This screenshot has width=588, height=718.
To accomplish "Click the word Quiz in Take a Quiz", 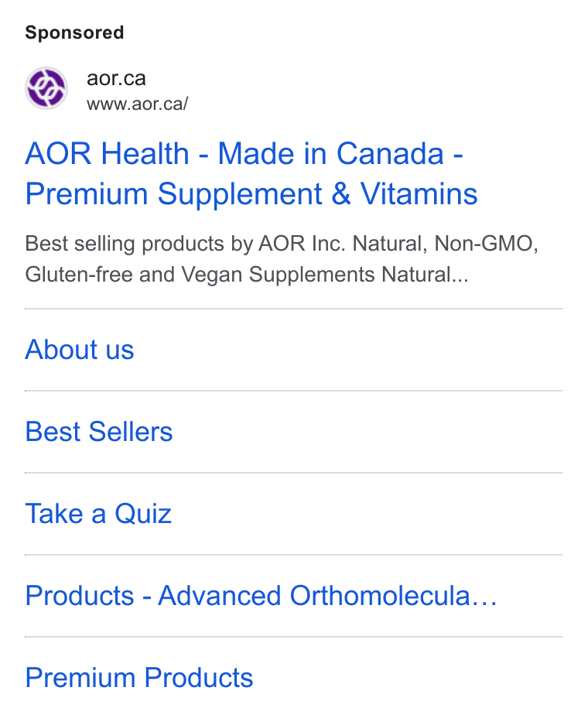I will tap(143, 514).
